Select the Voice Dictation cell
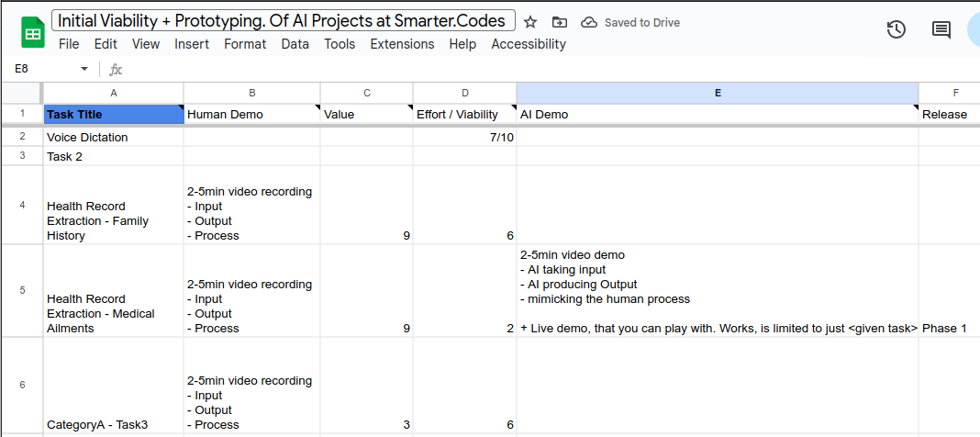Viewport: 980px width, 437px height. [114, 137]
